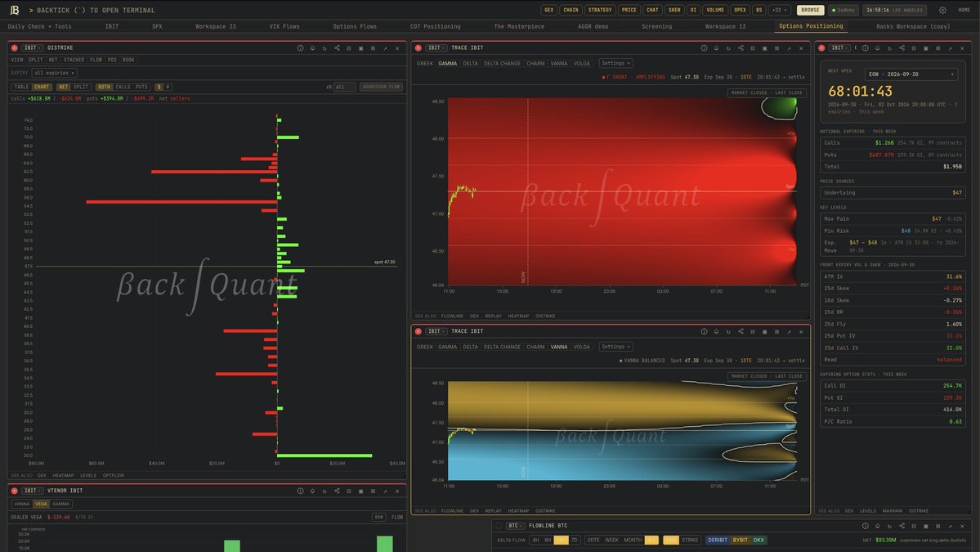This screenshot has height=552, width=980.
Task: Pop out the OISTRIKE panel with arrow icon
Action: (x=385, y=48)
